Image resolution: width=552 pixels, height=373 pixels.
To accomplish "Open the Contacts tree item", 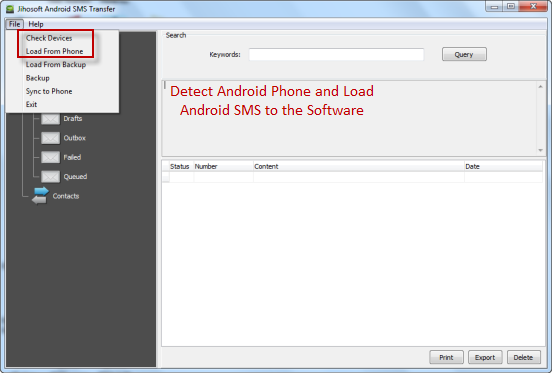I will (x=66, y=196).
